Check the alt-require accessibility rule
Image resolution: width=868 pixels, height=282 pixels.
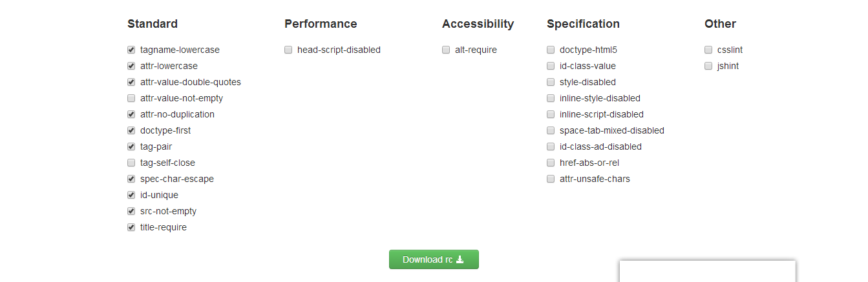click(446, 50)
